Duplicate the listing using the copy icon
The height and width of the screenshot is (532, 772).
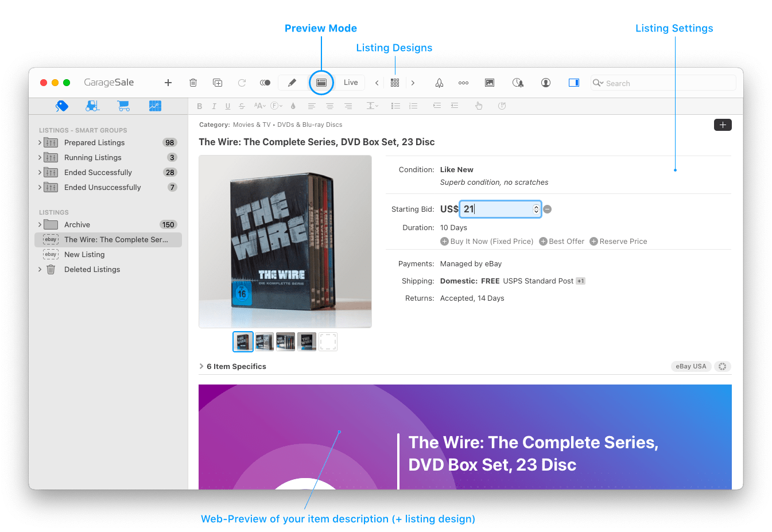pyautogui.click(x=217, y=83)
